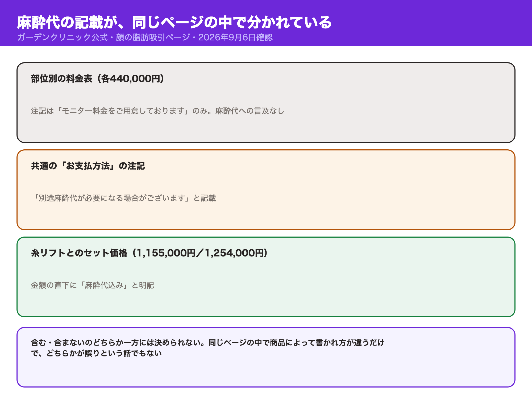Viewport: 532px width, 404px height.
Task: Click the note 注記は「モニター料金をご用意しております」のみ
Action: tap(119, 111)
